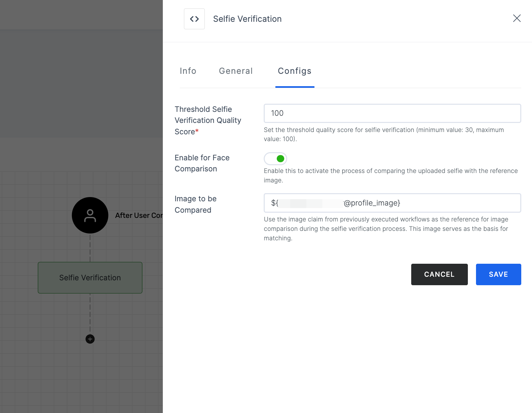Image resolution: width=532 pixels, height=413 pixels.
Task: Close the Selfie Verification panel
Action: pyautogui.click(x=517, y=18)
